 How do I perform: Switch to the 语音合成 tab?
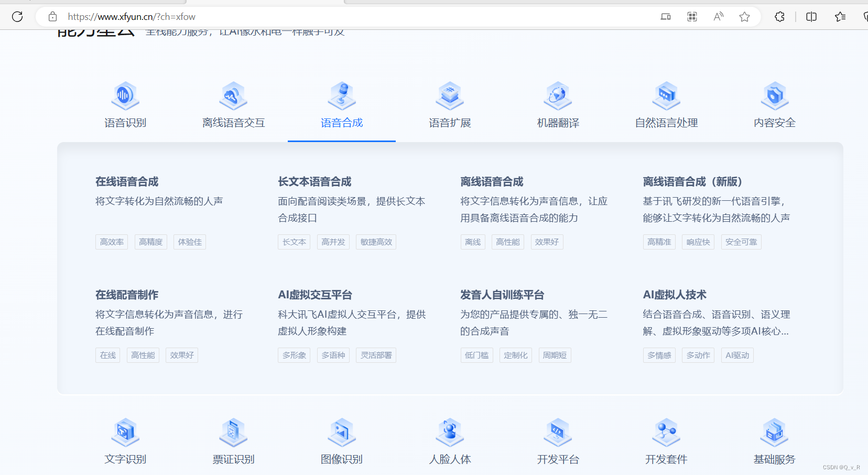point(341,123)
